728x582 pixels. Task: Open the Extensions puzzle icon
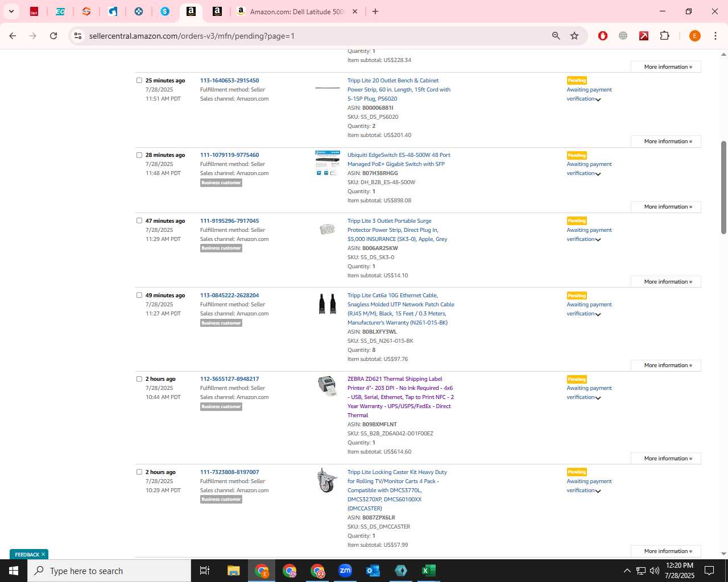click(x=664, y=36)
